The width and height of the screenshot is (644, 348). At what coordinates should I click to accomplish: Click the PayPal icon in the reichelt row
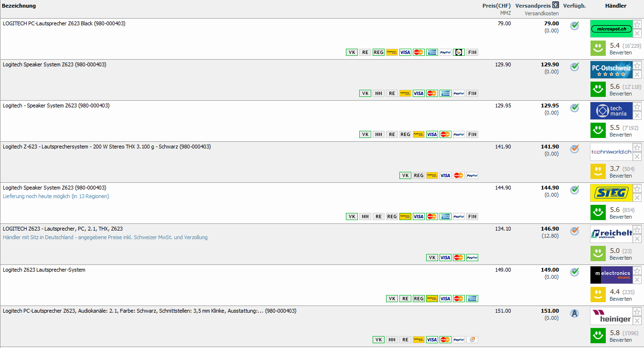point(472,258)
